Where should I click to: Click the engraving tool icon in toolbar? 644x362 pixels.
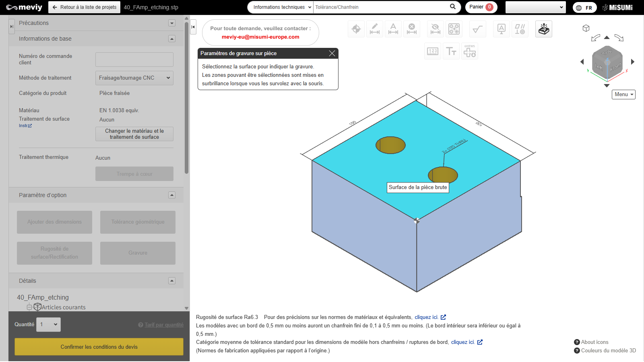[543, 29]
